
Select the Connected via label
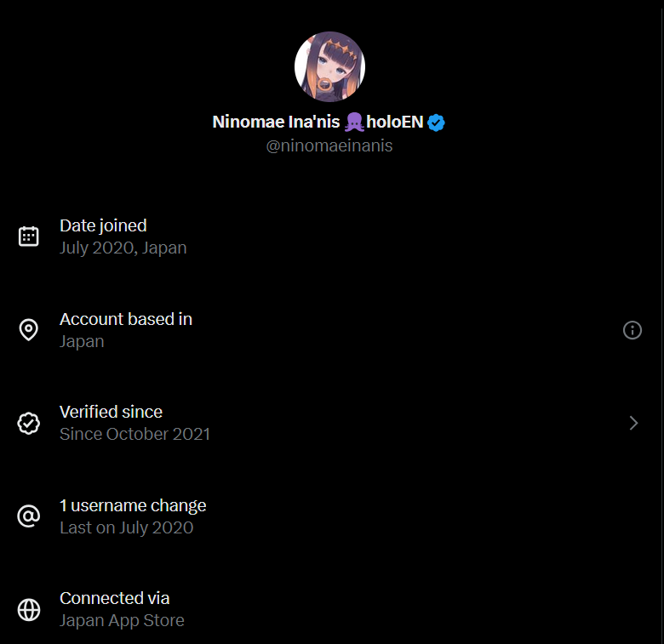115,598
